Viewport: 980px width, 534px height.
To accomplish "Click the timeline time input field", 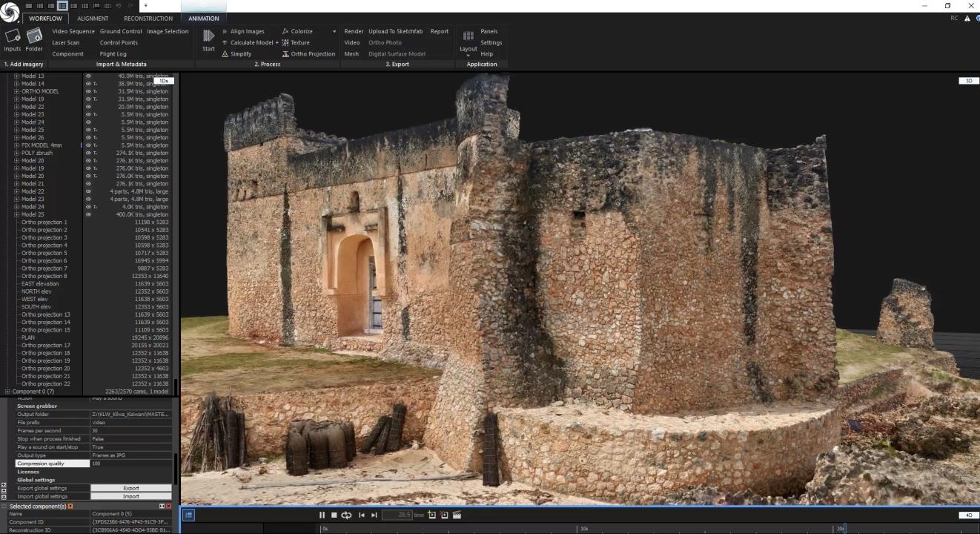I will [397, 515].
